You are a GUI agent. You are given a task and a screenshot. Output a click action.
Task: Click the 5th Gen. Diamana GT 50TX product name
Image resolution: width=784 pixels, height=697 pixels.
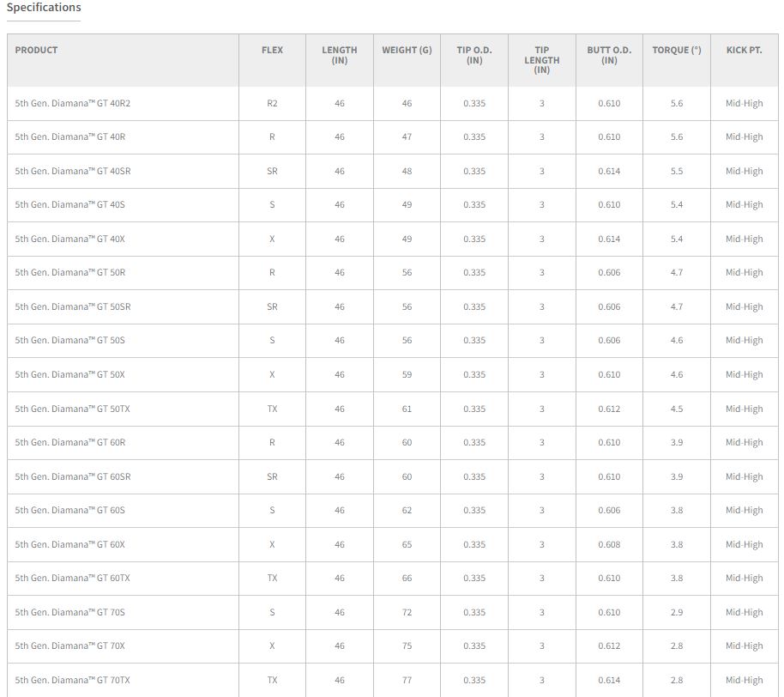(72, 409)
